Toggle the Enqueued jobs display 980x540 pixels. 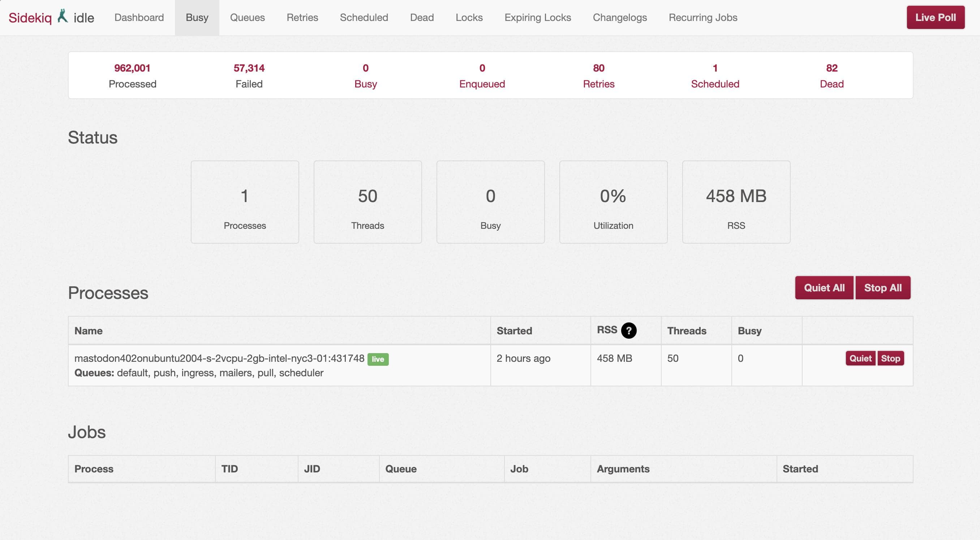[x=482, y=74]
